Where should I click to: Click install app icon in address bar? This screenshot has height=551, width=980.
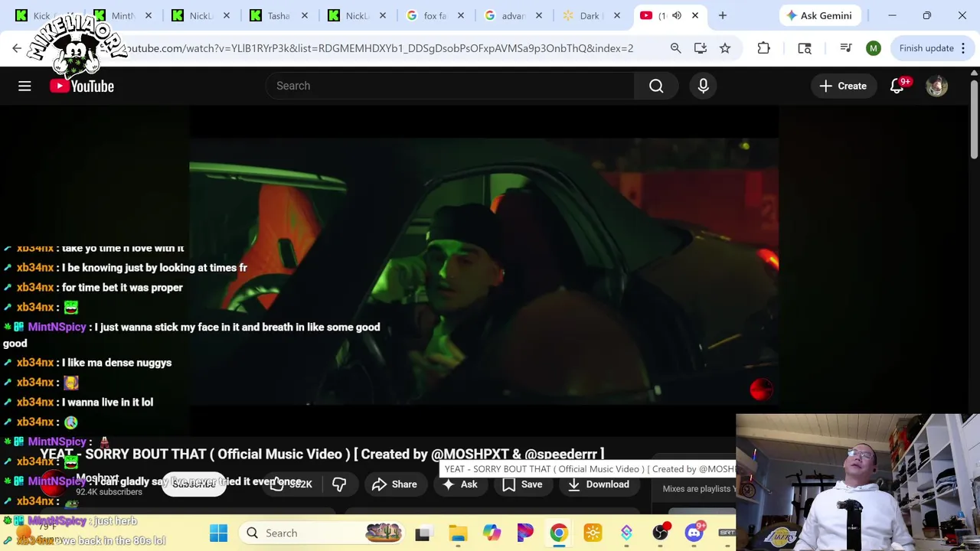[700, 48]
